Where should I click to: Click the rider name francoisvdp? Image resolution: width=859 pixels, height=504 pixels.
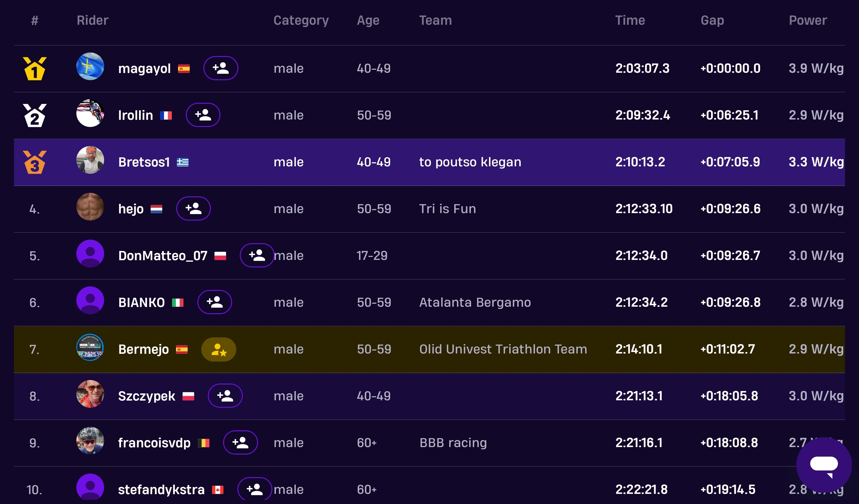(154, 443)
